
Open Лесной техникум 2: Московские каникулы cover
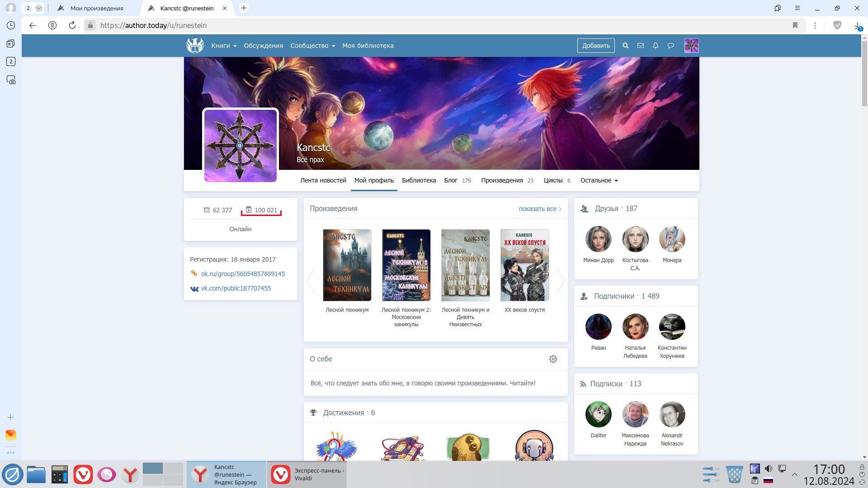point(406,265)
